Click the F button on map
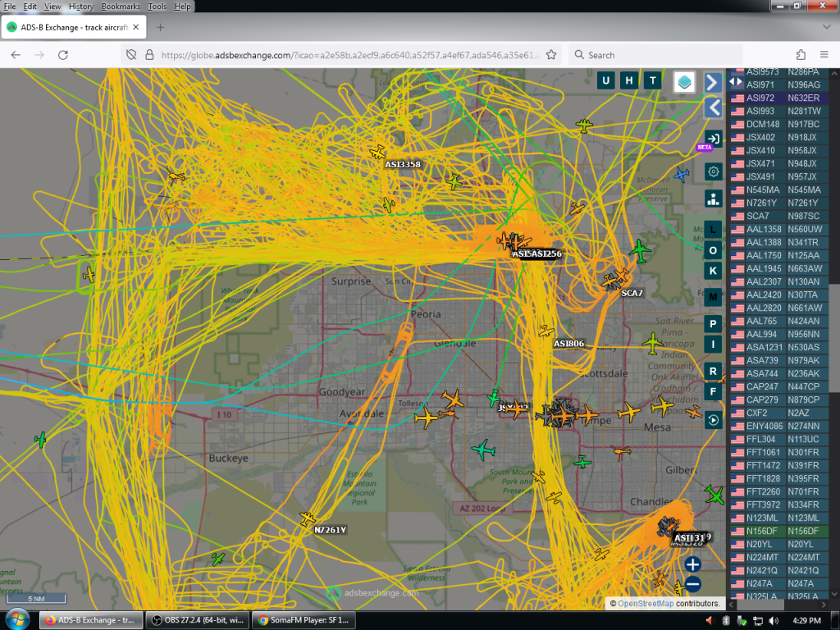840x630 pixels. point(713,391)
